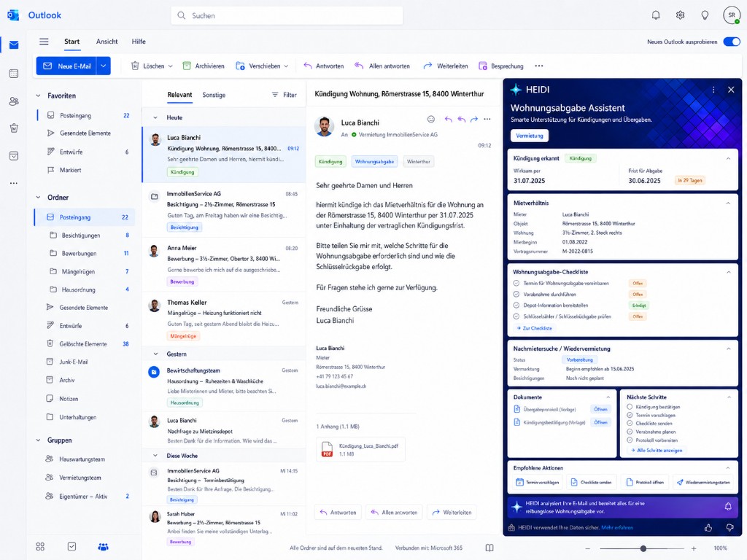
Task: Click the Neue E-Mail button
Action: tap(67, 66)
